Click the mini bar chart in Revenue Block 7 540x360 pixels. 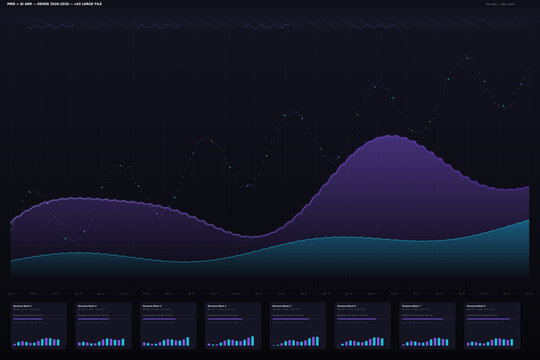(425, 341)
